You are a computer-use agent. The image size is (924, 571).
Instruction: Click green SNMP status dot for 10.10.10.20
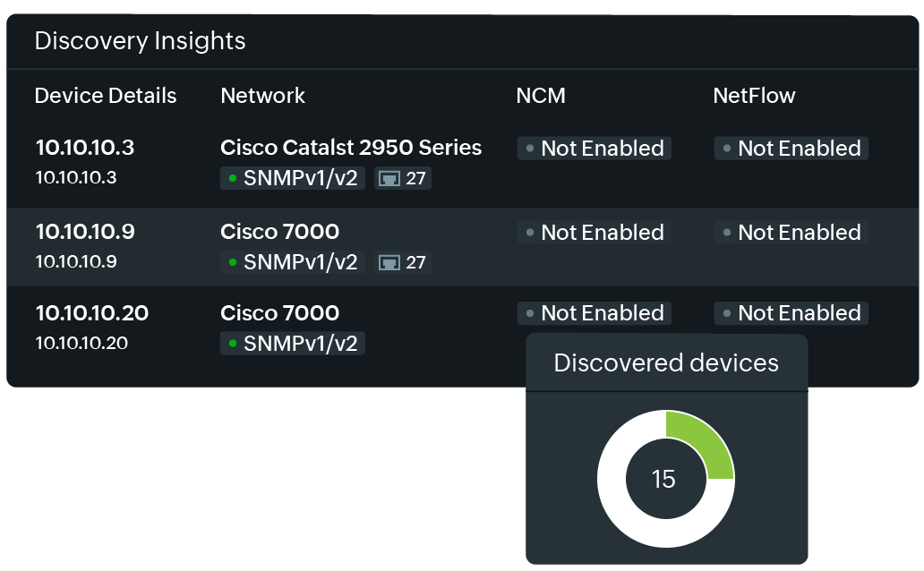click(x=233, y=343)
